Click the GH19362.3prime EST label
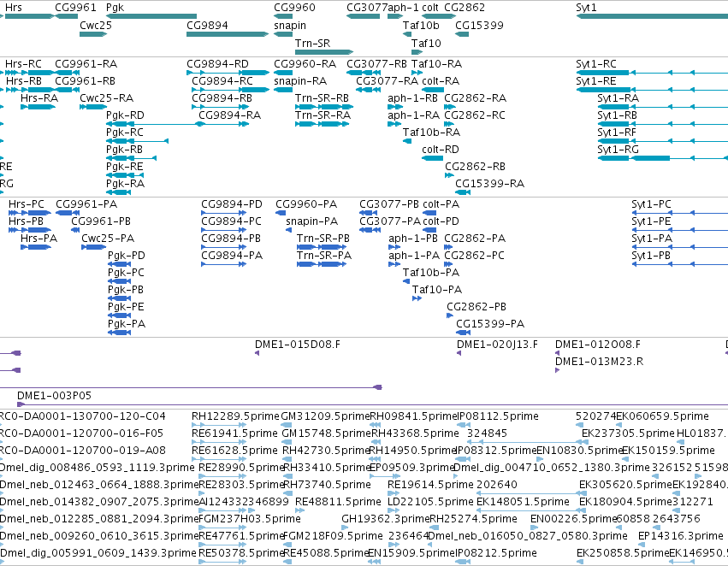Screen dimensions: 728x566 tap(385, 519)
